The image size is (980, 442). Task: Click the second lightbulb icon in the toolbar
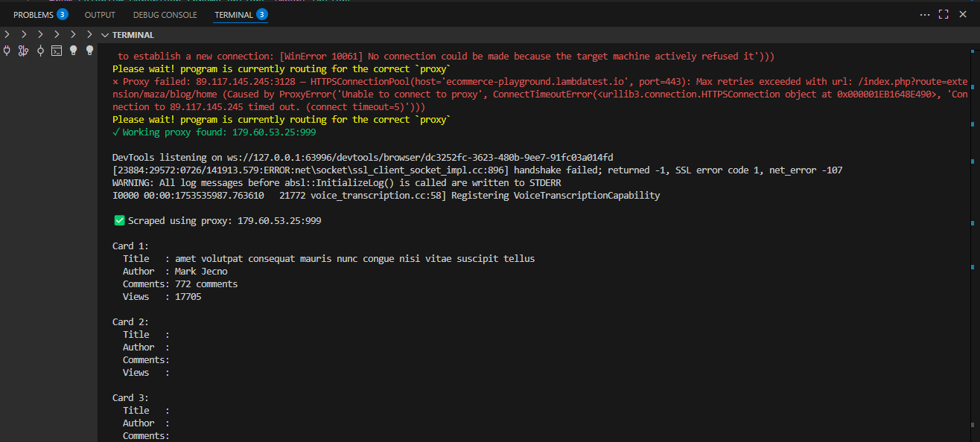click(89, 50)
